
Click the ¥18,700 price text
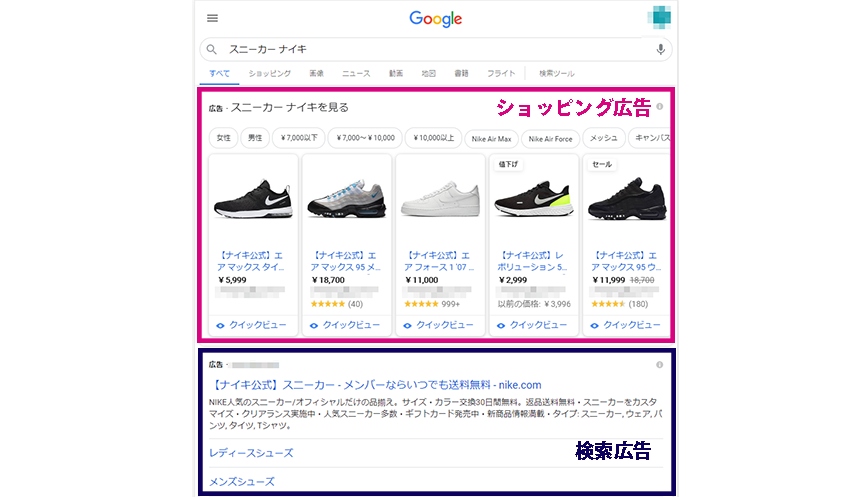click(328, 280)
